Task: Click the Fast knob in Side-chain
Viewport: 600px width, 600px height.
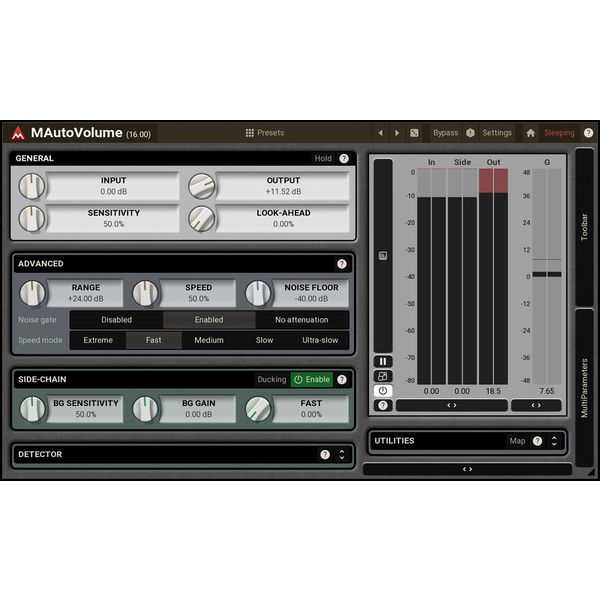Action: pyautogui.click(x=258, y=409)
